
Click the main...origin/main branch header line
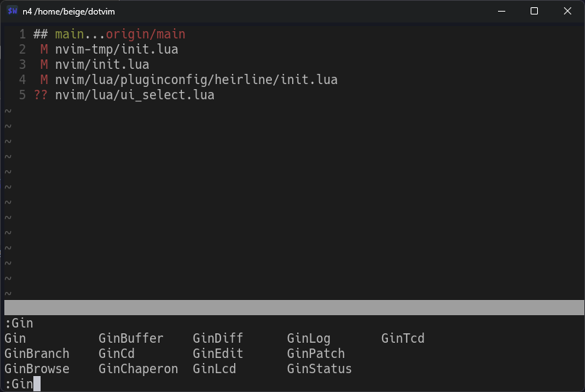[120, 34]
